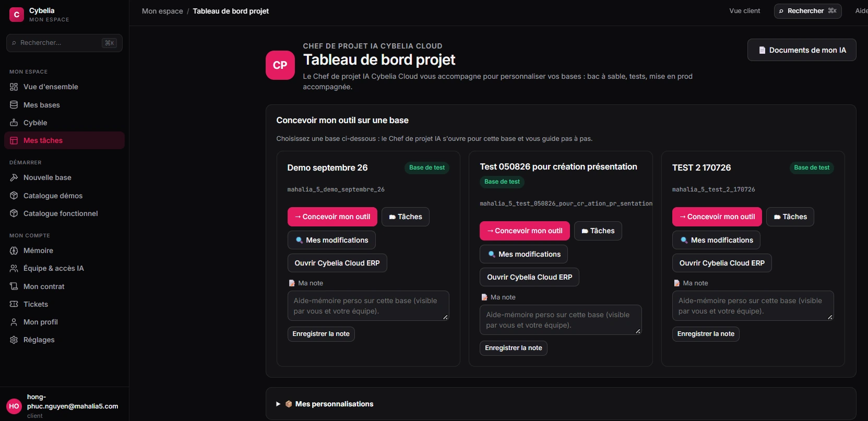The image size is (868, 421).
Task: Save the note for Test 050826
Action: (514, 348)
